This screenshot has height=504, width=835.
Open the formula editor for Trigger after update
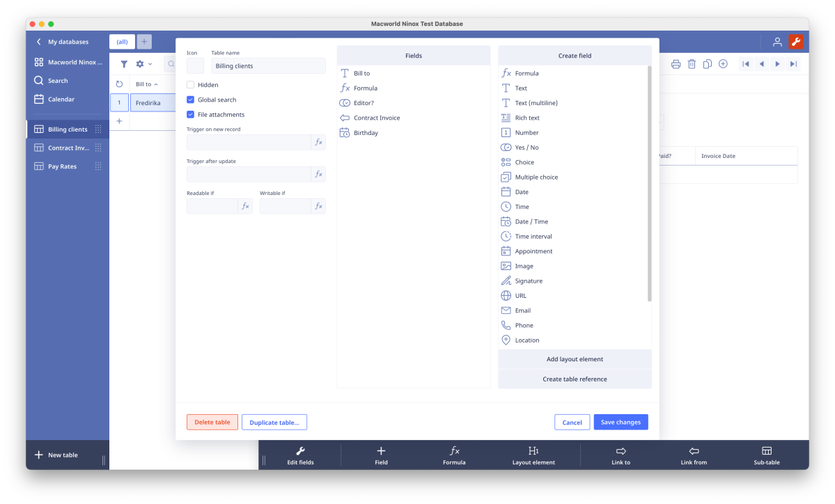[318, 174]
